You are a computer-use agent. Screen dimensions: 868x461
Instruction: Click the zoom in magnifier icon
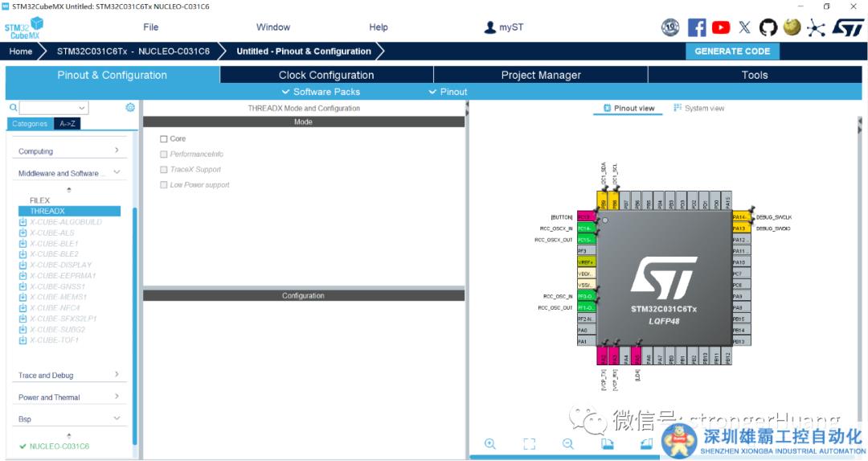point(489,443)
